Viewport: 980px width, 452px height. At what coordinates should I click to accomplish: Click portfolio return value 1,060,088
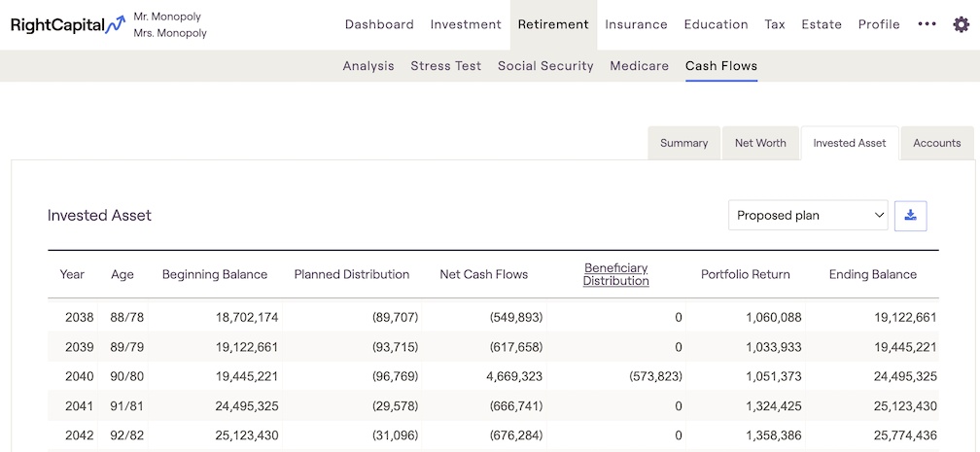[774, 318]
